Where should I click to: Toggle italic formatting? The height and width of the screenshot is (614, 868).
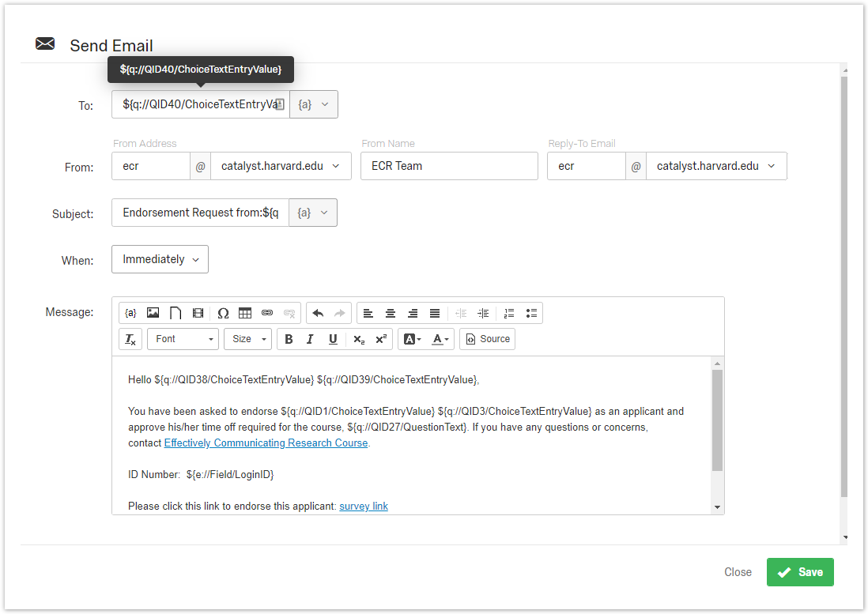(310, 339)
